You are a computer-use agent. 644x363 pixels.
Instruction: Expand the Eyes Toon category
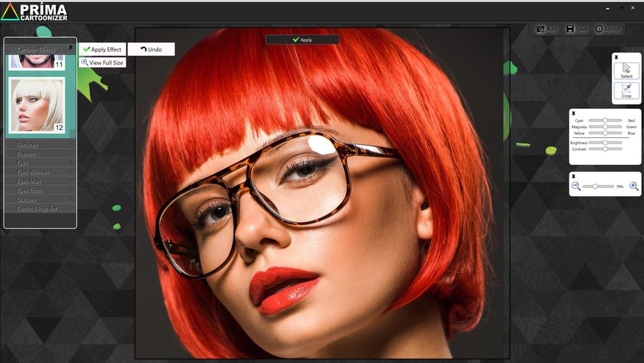[x=41, y=190]
